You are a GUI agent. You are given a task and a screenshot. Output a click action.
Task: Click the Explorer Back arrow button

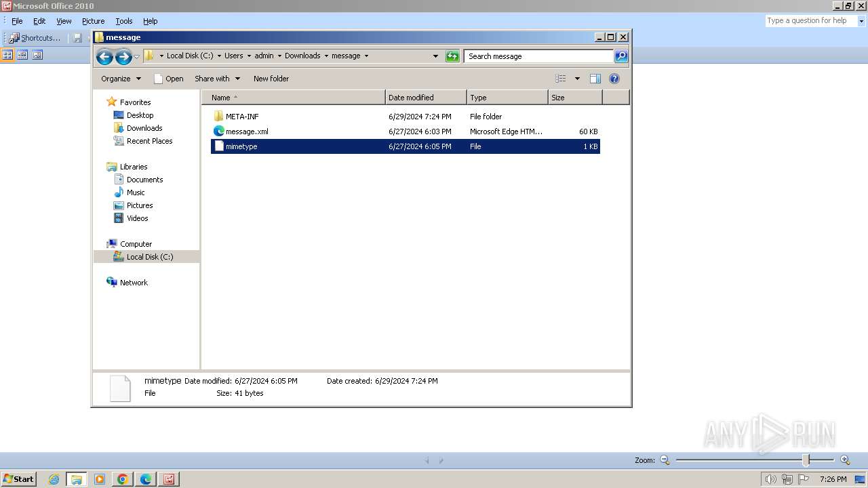click(x=104, y=57)
